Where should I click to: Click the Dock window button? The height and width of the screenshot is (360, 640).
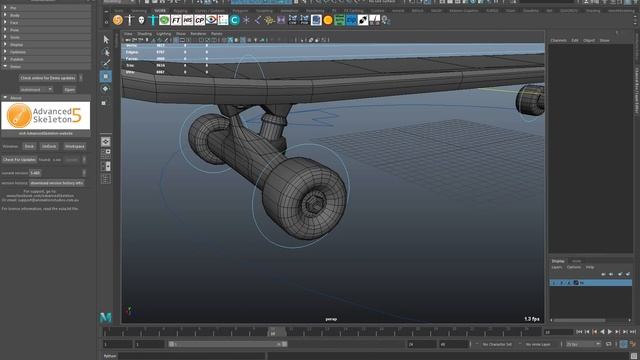(29, 146)
